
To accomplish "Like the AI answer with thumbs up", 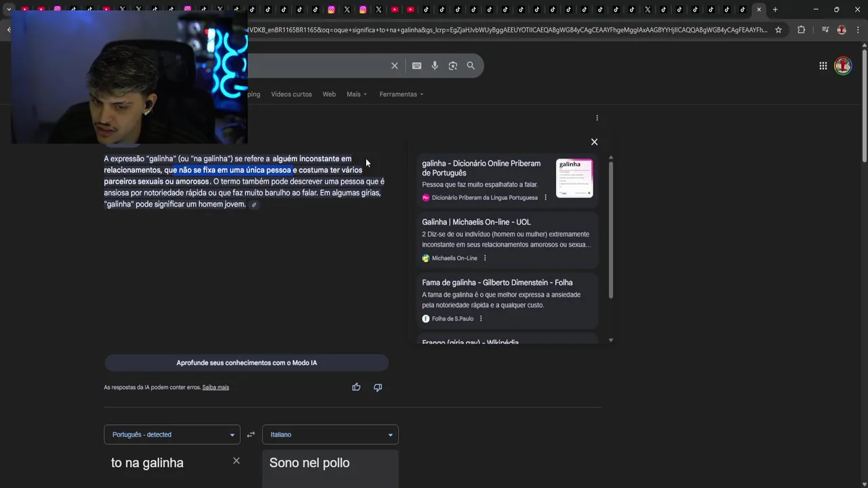I will (x=356, y=387).
